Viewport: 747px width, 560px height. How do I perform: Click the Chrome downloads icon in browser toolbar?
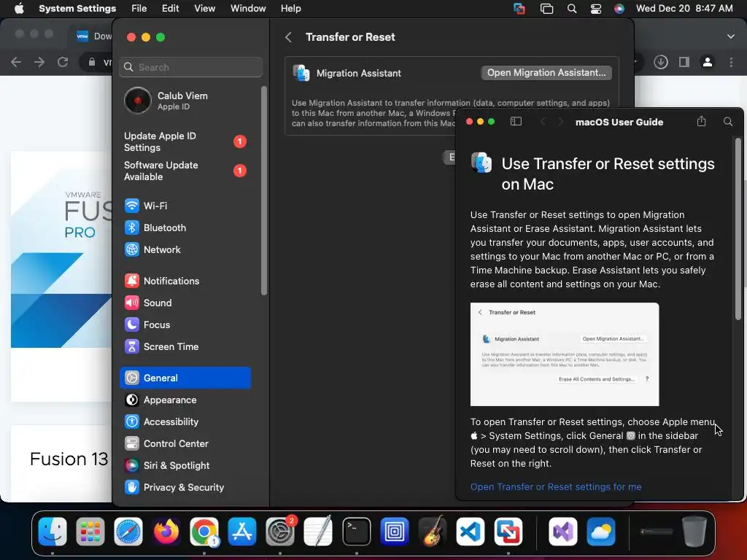pyautogui.click(x=661, y=62)
